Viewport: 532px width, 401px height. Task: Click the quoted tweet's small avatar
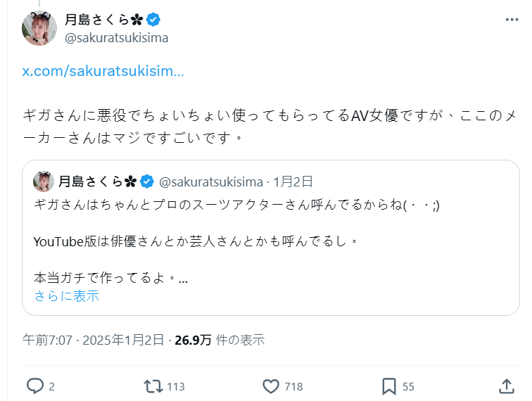44,182
